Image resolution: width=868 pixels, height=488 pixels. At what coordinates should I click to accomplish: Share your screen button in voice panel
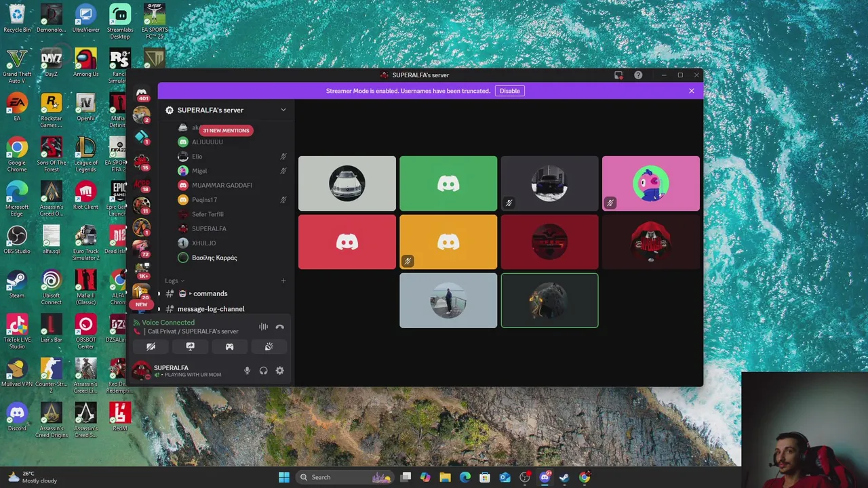[190, 346]
